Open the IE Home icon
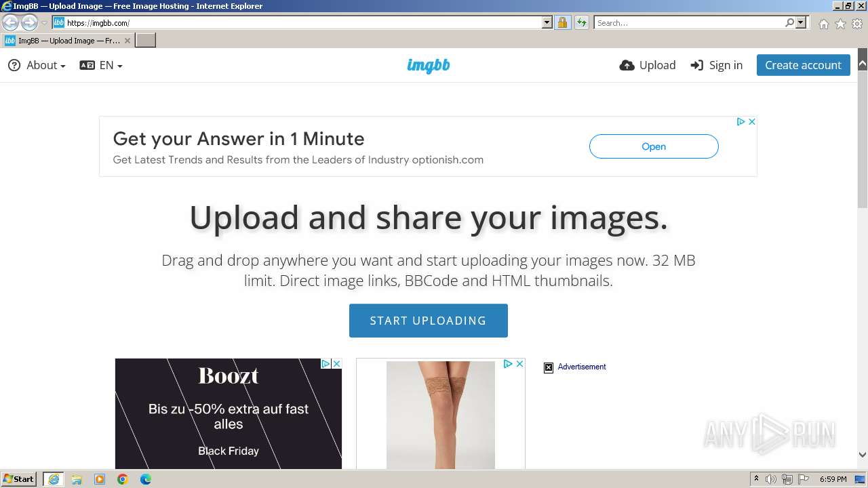This screenshot has width=868, height=488. pyautogui.click(x=823, y=24)
